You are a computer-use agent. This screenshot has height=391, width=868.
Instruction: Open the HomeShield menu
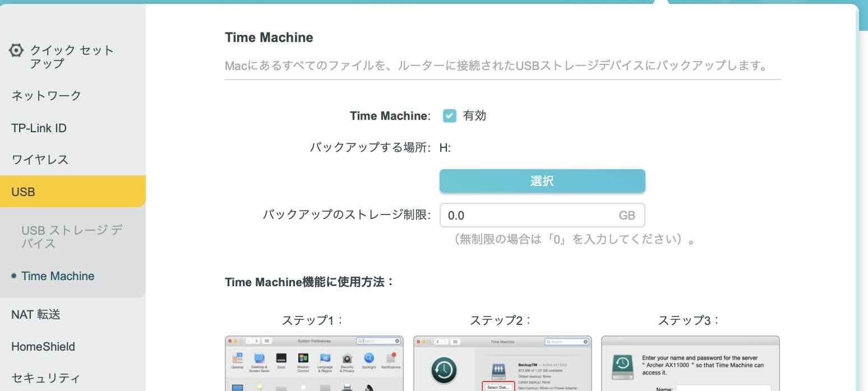click(43, 347)
